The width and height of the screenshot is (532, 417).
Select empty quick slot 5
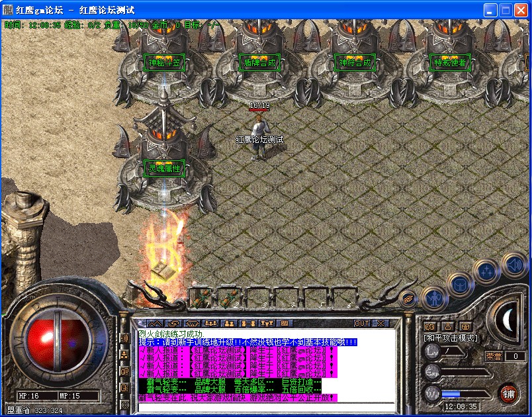316,298
